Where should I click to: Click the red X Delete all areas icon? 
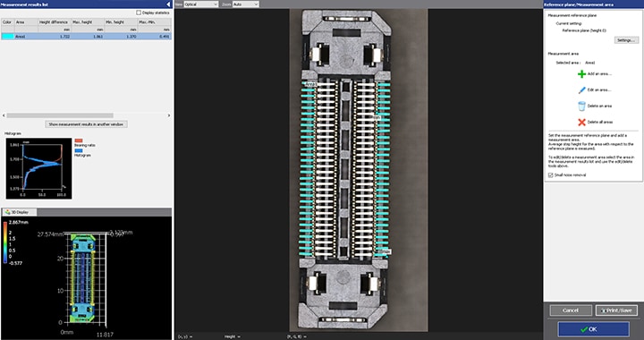coord(581,122)
